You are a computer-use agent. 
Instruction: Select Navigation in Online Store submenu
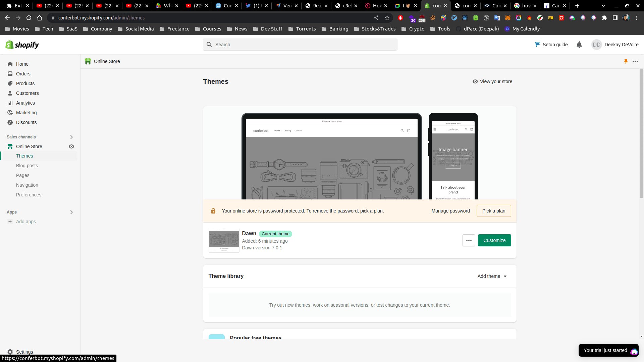click(x=27, y=185)
